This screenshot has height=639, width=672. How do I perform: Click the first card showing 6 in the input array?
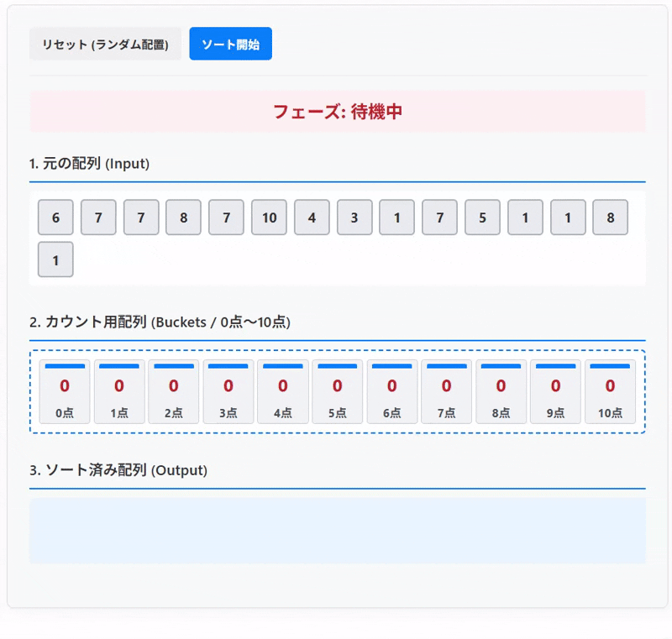[55, 217]
